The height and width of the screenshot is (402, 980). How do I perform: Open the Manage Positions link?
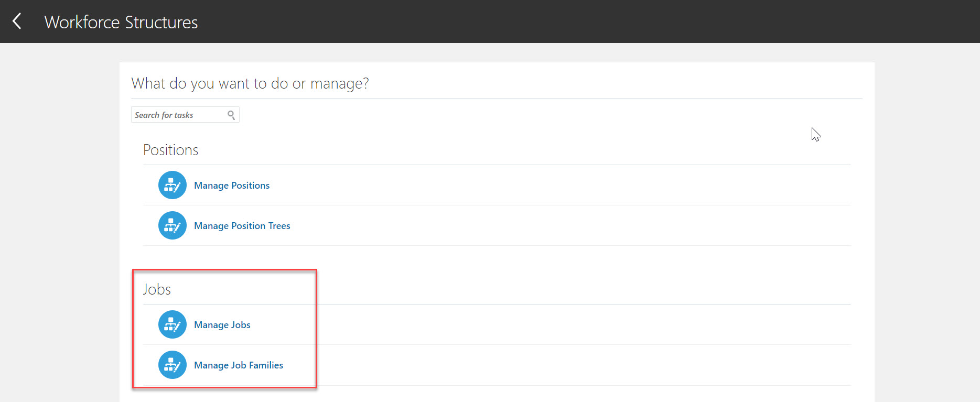coord(232,186)
